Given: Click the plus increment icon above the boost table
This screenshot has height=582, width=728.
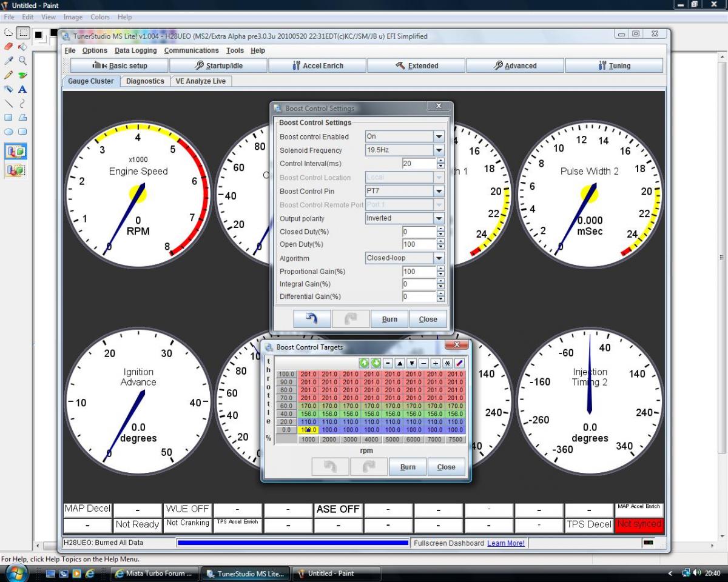Looking at the screenshot, I should (436, 363).
